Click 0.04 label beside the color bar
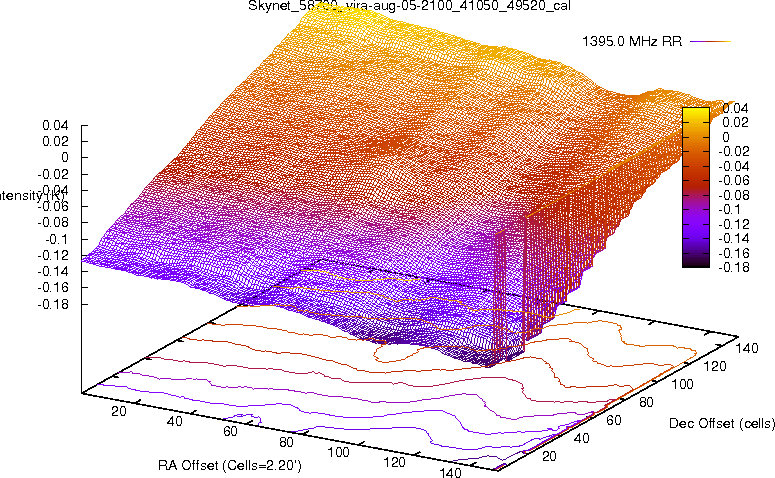The height and width of the screenshot is (478, 775). click(x=735, y=108)
